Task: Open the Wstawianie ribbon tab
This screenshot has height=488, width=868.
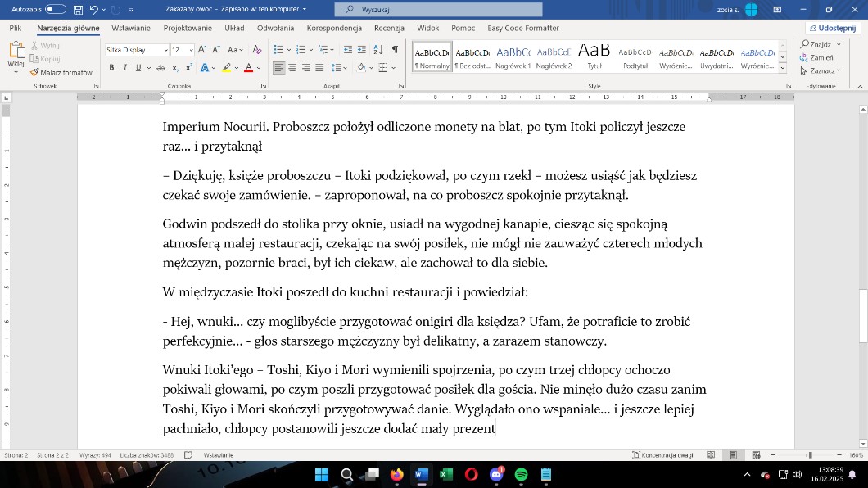Action: (x=131, y=28)
